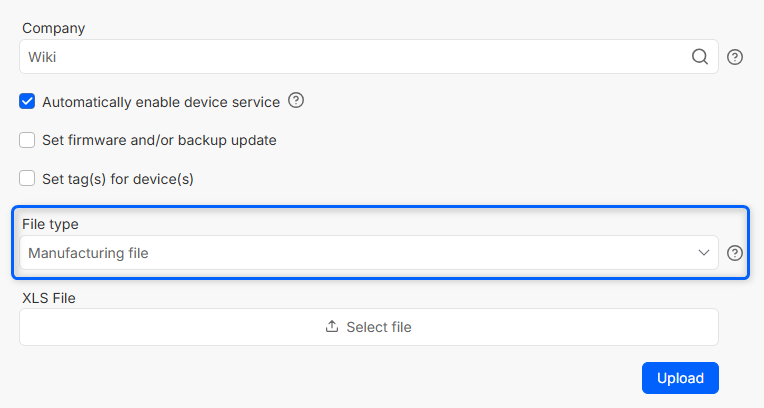The image size is (764, 408).
Task: Click the Automatically enable device service label text
Action: tap(161, 102)
